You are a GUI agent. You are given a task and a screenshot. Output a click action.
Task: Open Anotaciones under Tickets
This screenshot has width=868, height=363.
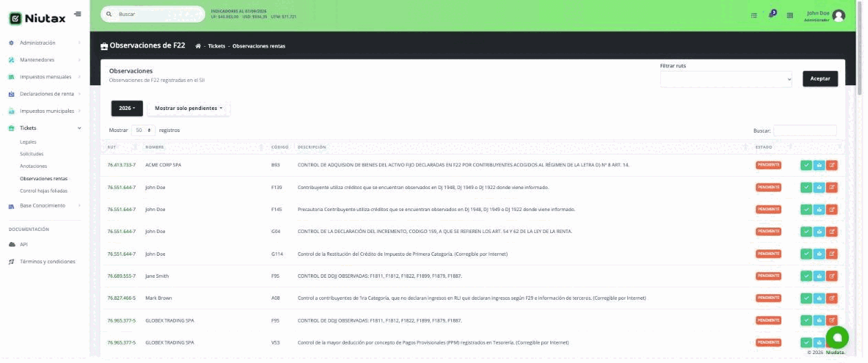click(34, 166)
